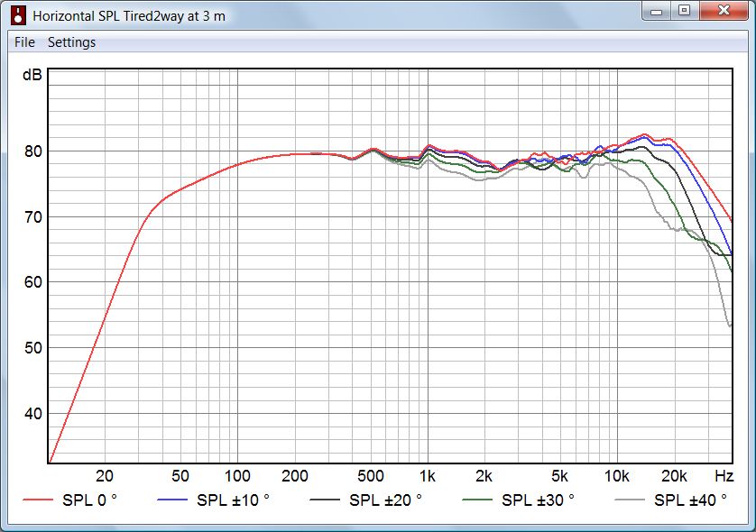
Task: Click the 40 value on the dB axis
Action: (33, 414)
